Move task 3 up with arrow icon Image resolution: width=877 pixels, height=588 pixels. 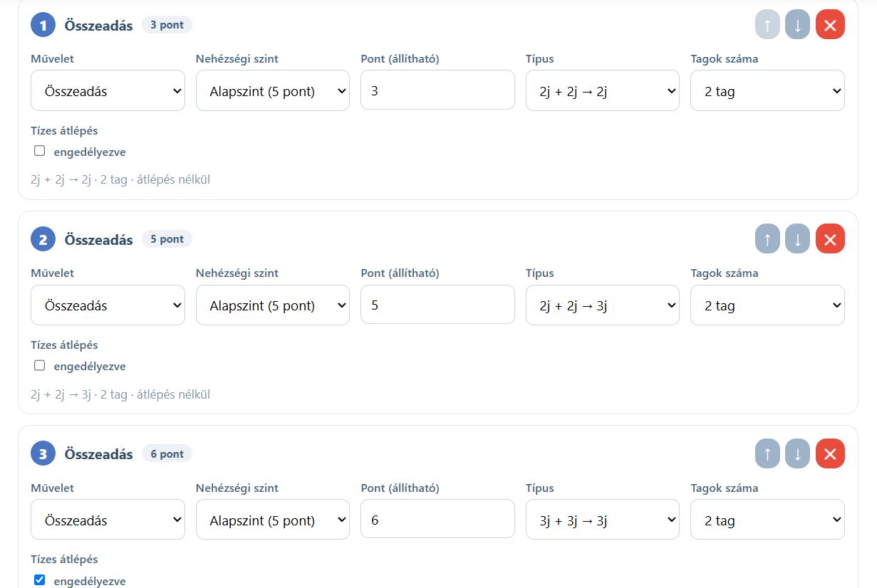pos(767,454)
